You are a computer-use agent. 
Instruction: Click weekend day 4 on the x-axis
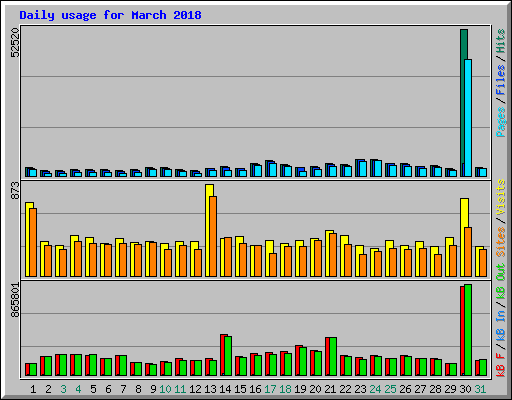pyautogui.click(x=78, y=389)
